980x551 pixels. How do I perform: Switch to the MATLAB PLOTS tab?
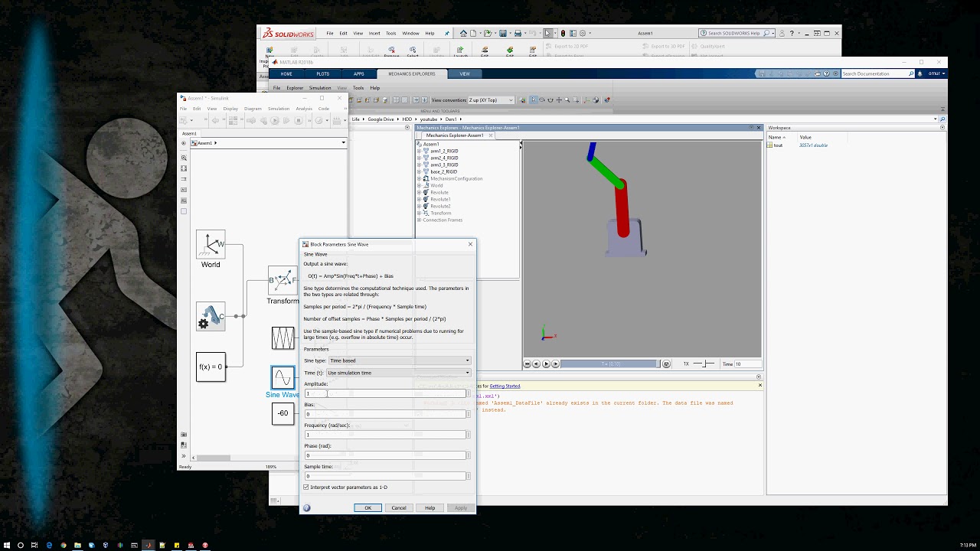tap(323, 74)
